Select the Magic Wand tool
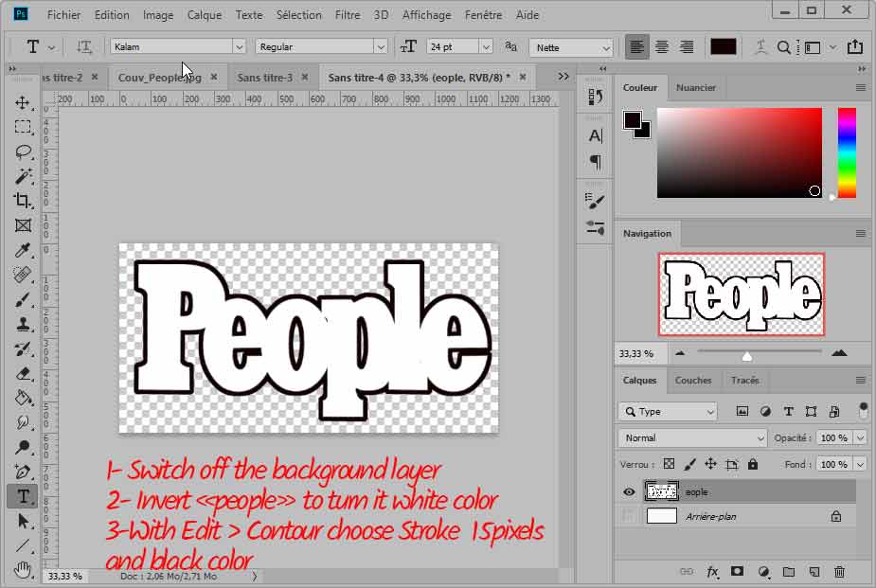Image resolution: width=876 pixels, height=588 pixels. (23, 176)
